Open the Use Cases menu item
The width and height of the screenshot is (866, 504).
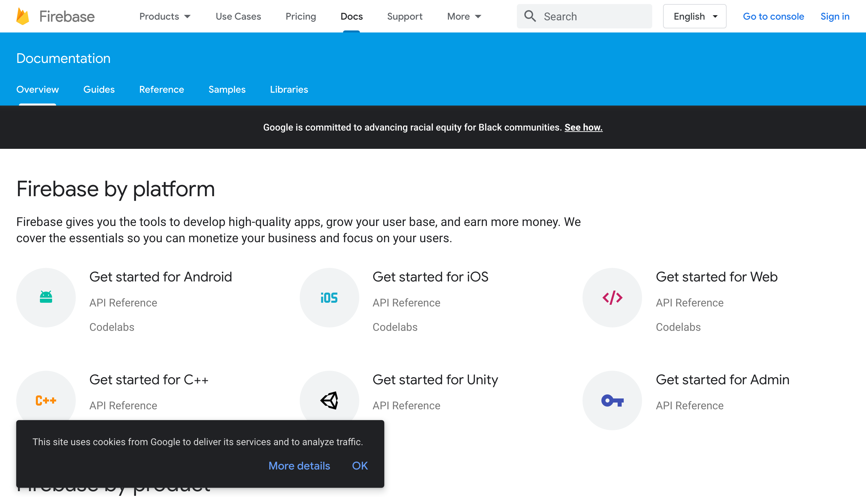(x=238, y=16)
